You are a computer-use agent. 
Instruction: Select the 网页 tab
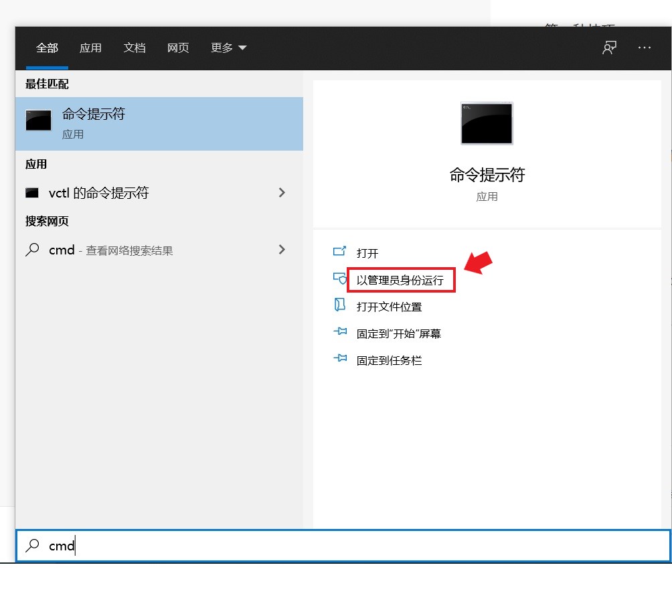coord(177,48)
